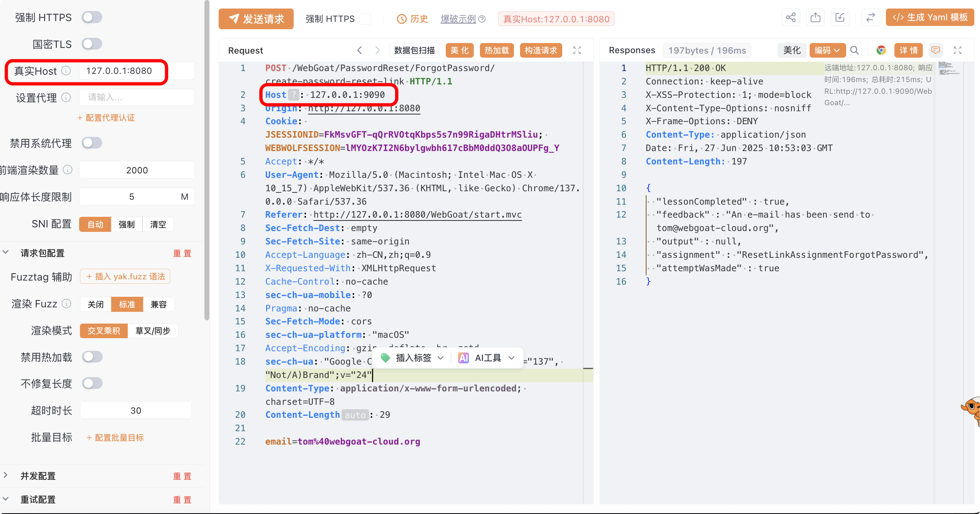Select 渲染 Fuzz 关闭 option

(96, 304)
